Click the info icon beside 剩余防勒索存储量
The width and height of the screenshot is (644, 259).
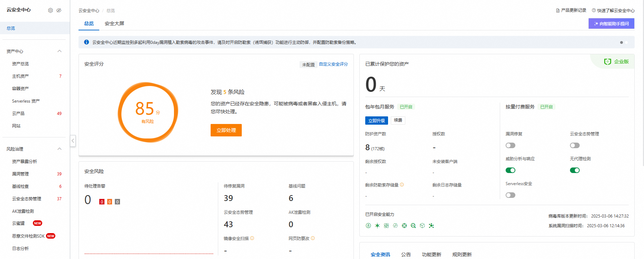(402, 185)
